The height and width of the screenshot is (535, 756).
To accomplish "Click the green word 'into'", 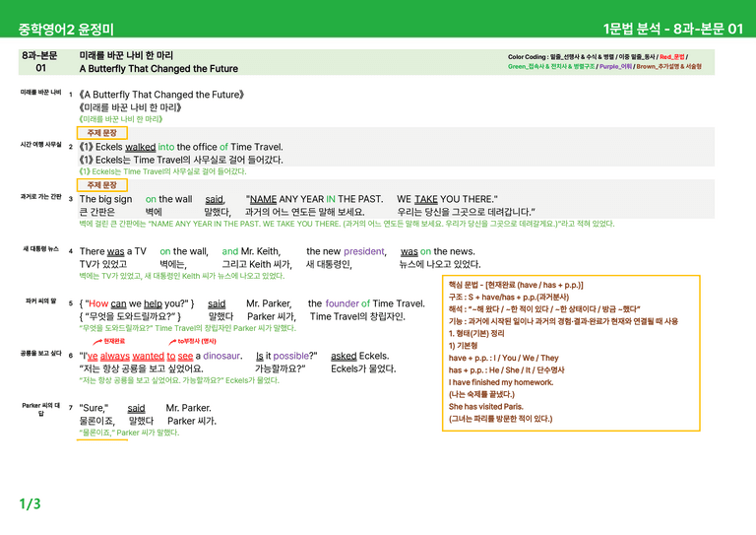I will (165, 147).
